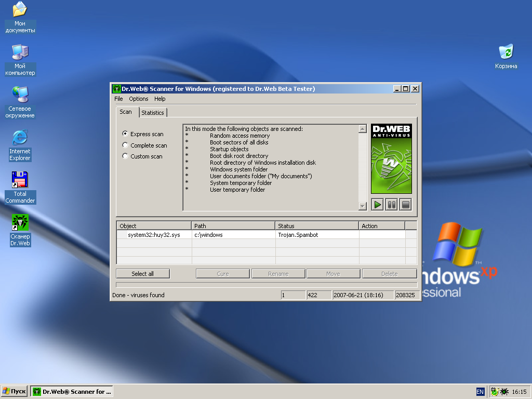Select the system32:huy32.sys result row

click(x=267, y=235)
